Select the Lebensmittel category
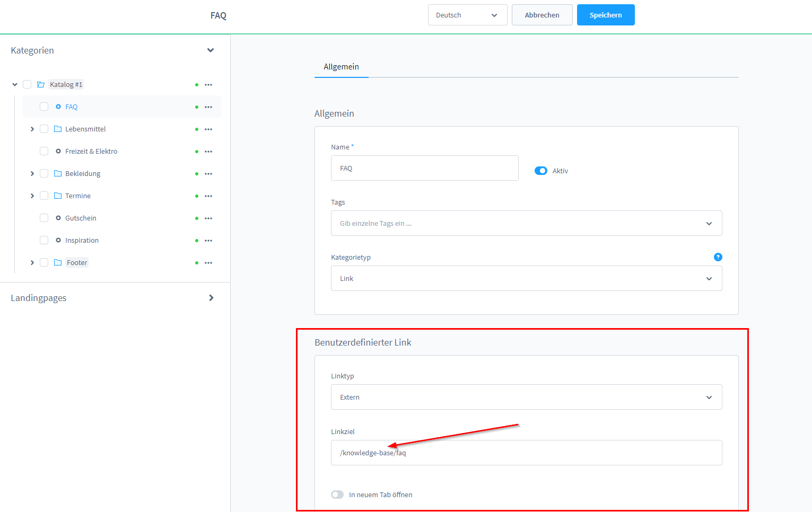Screen dimensions: 812x512 (x=85, y=129)
